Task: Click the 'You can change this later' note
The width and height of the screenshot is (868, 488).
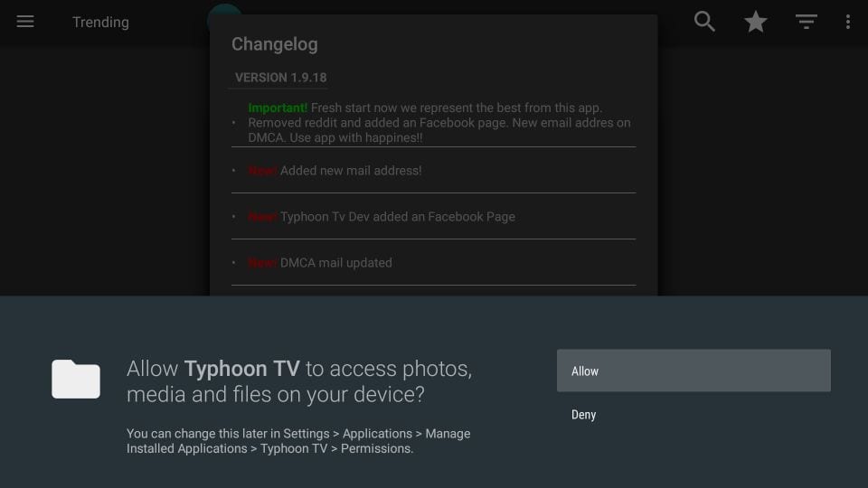Action: click(x=298, y=441)
